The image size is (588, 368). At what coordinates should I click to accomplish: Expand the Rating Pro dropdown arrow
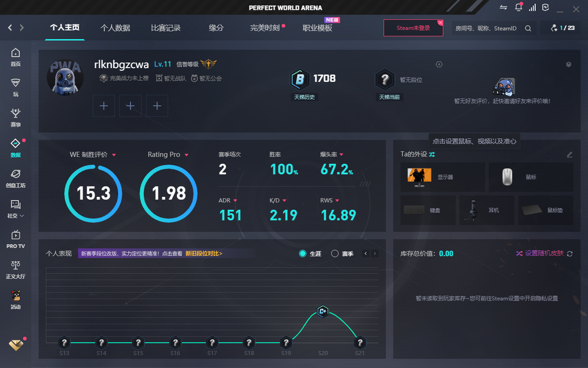186,155
